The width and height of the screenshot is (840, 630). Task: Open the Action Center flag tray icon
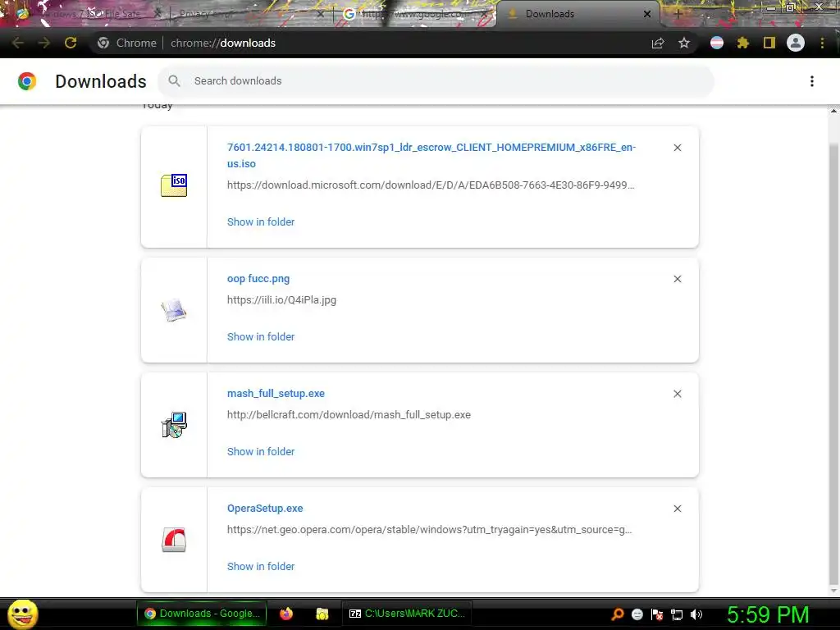[657, 614]
